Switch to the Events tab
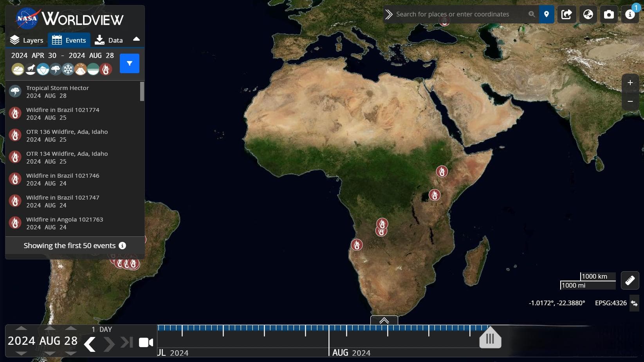 coord(69,40)
